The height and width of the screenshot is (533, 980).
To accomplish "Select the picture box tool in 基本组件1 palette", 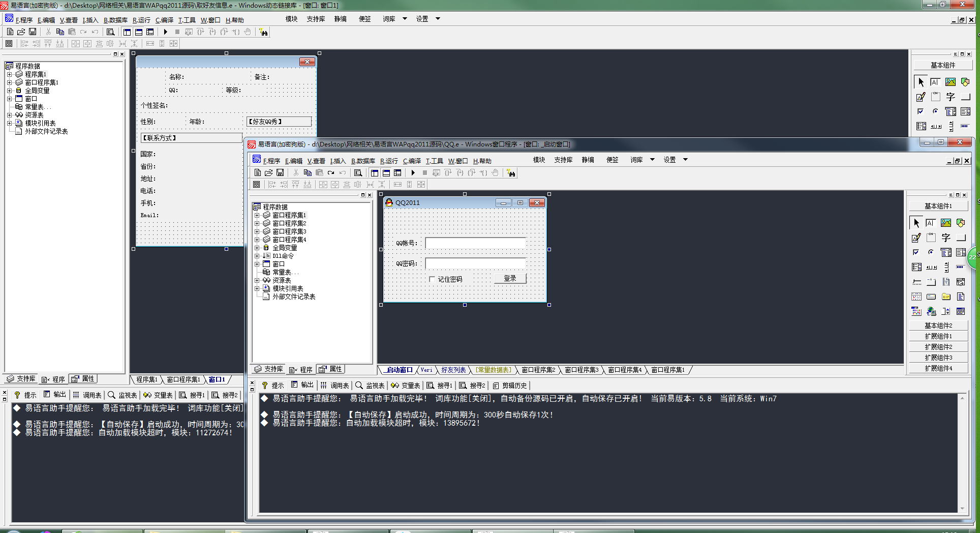I will pyautogui.click(x=945, y=223).
